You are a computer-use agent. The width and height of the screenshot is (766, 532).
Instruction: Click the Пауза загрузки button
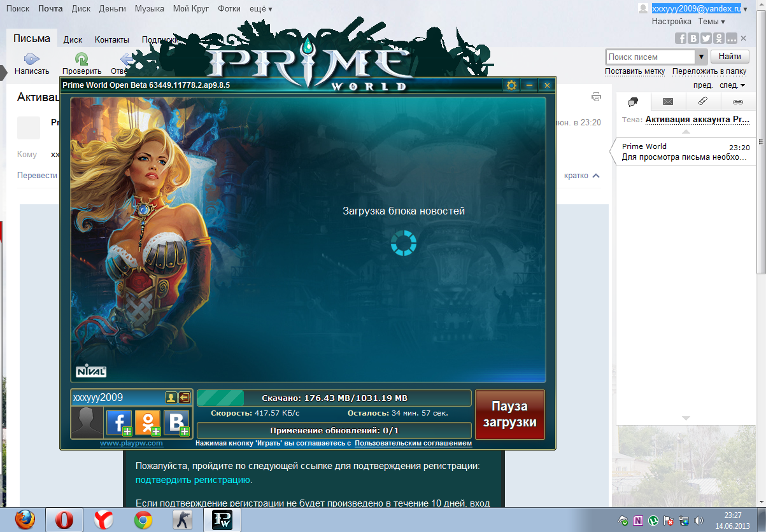pyautogui.click(x=510, y=414)
